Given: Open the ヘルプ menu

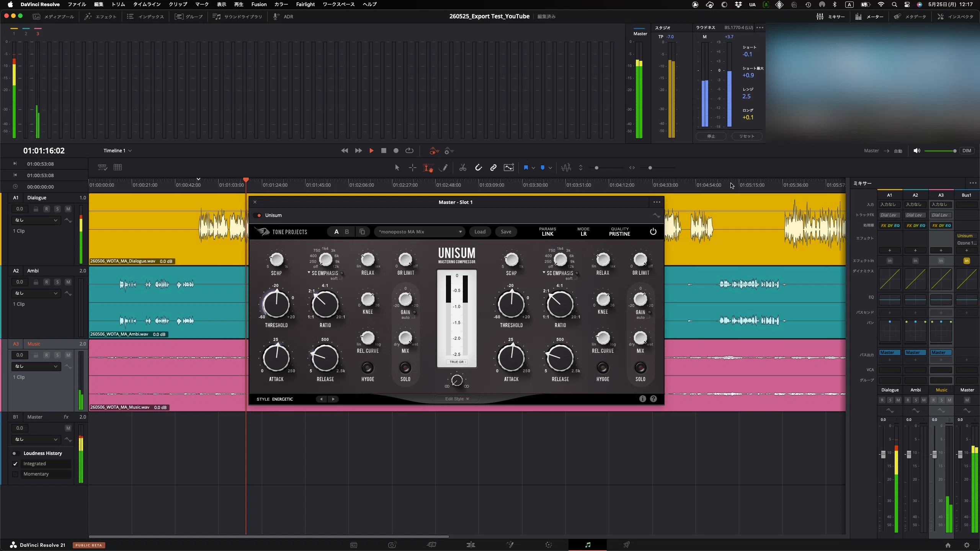Looking at the screenshot, I should pos(370,5).
